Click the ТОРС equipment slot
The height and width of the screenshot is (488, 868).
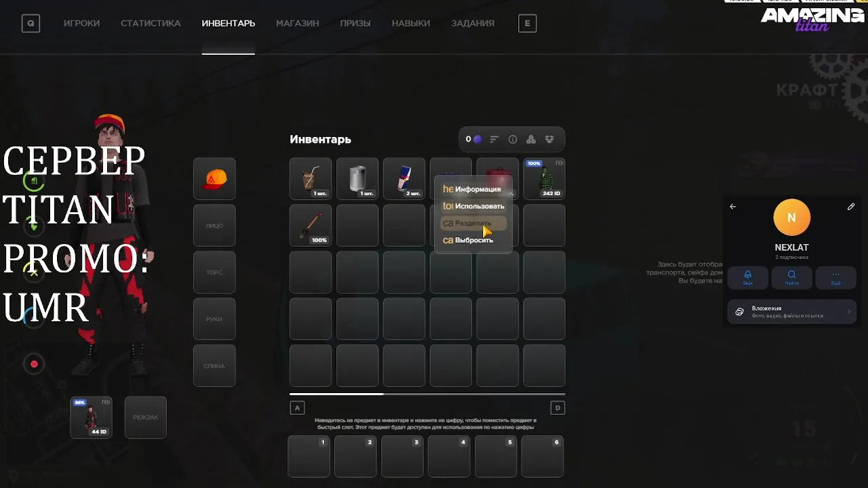[x=214, y=272]
